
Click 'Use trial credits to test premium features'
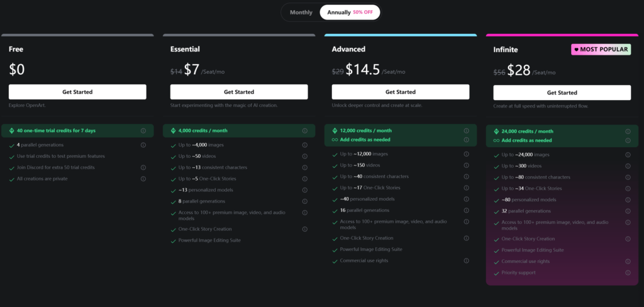point(61,156)
